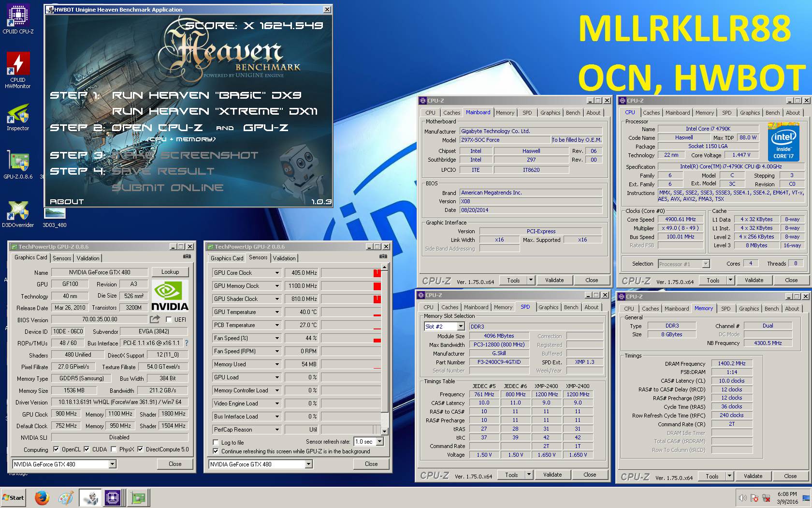The height and width of the screenshot is (508, 812).
Task: Open the GPU Memory Clock sensor dropdown
Action: [x=277, y=286]
